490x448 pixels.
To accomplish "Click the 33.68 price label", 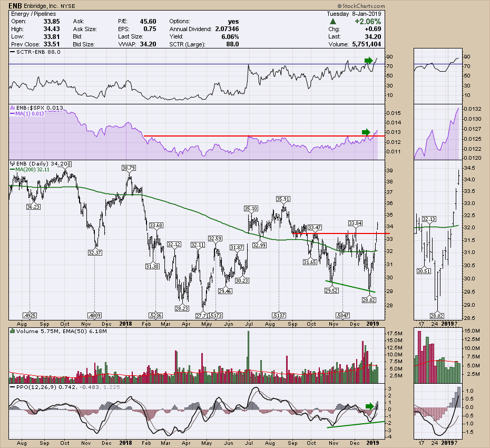I will [155, 226].
